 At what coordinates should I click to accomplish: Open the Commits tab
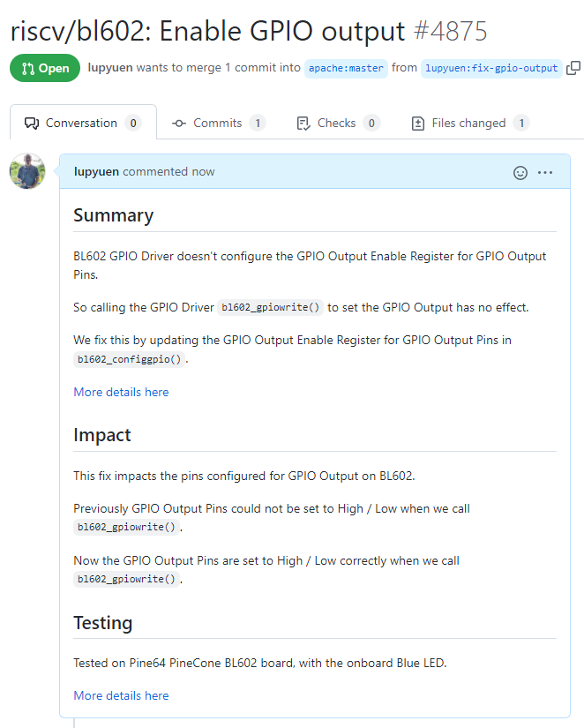(218, 123)
